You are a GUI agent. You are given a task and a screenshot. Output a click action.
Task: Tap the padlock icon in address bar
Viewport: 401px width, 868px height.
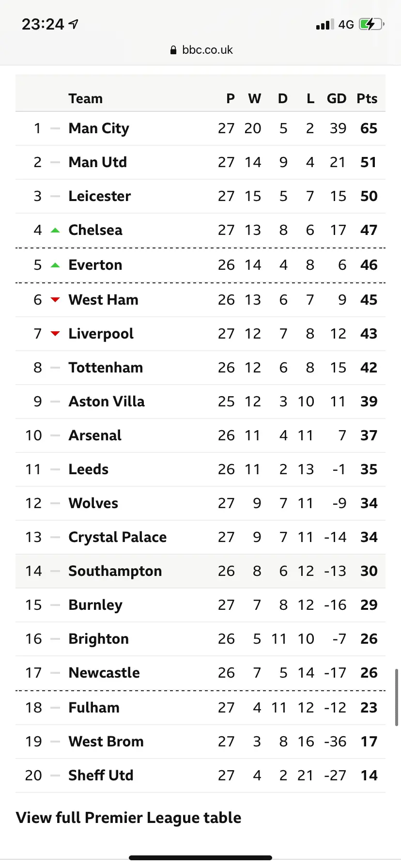173,50
